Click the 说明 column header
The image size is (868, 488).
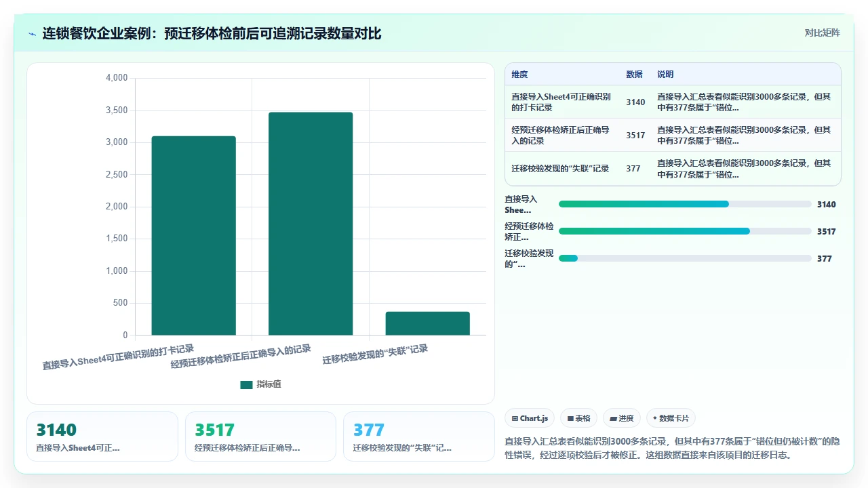(665, 75)
